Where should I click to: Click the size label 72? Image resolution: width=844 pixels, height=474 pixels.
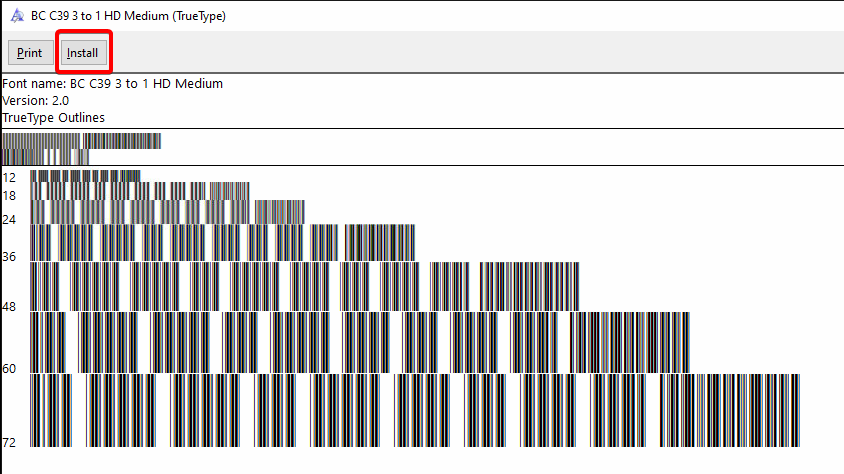9,442
